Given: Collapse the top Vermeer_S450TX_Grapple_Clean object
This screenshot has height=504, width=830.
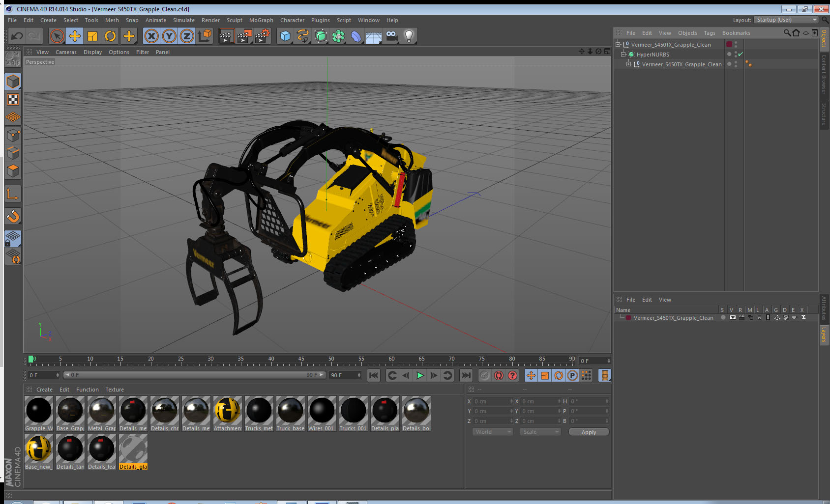Looking at the screenshot, I should 618,44.
